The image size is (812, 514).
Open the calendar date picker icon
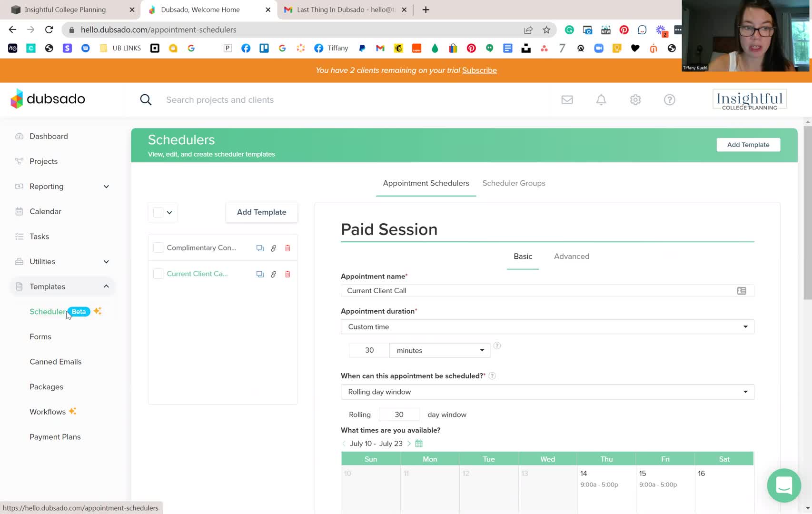click(x=419, y=444)
